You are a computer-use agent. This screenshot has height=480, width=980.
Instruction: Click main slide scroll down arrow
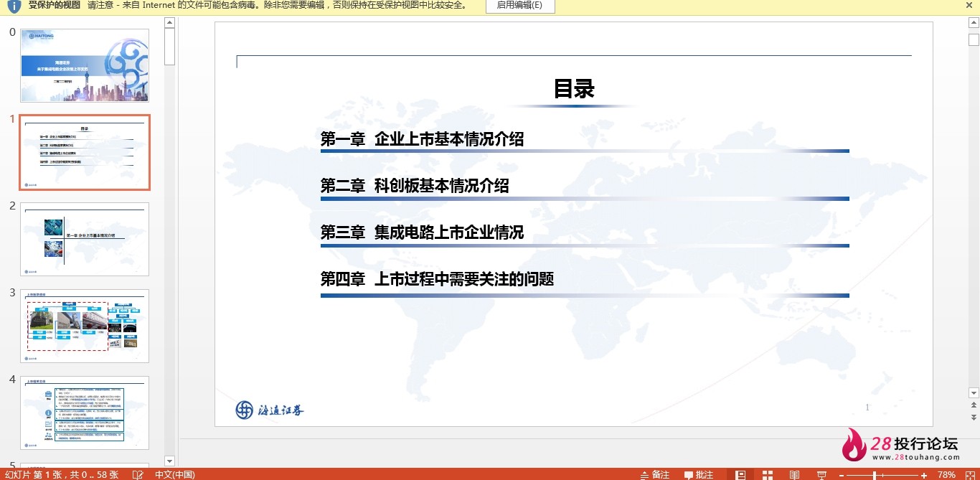974,392
